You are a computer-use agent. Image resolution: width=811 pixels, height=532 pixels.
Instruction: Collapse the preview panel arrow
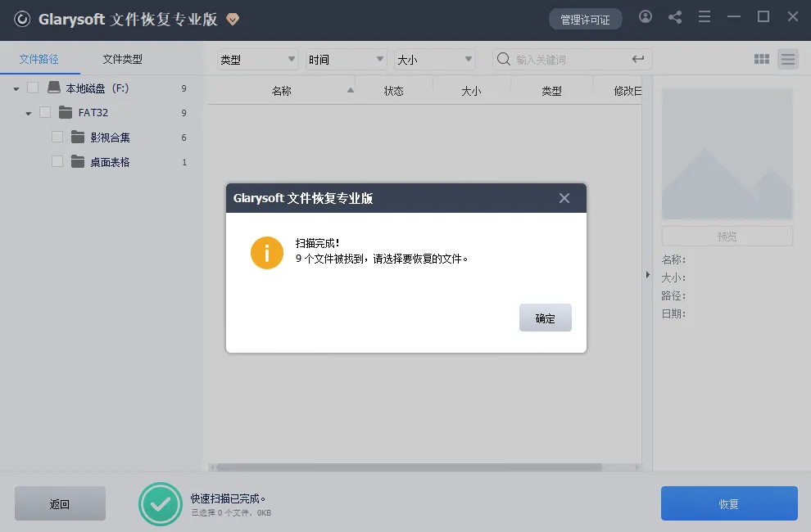coord(647,274)
